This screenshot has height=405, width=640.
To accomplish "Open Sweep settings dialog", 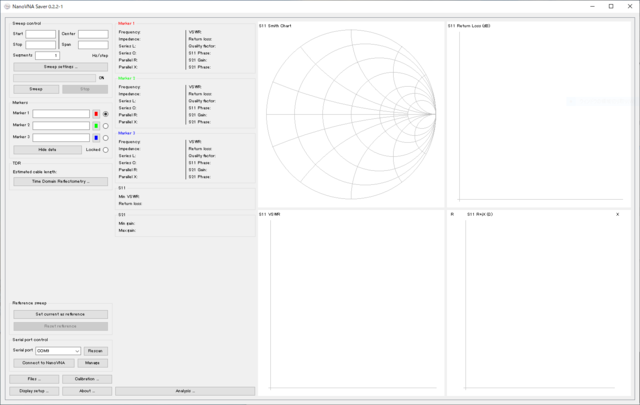I will [60, 67].
